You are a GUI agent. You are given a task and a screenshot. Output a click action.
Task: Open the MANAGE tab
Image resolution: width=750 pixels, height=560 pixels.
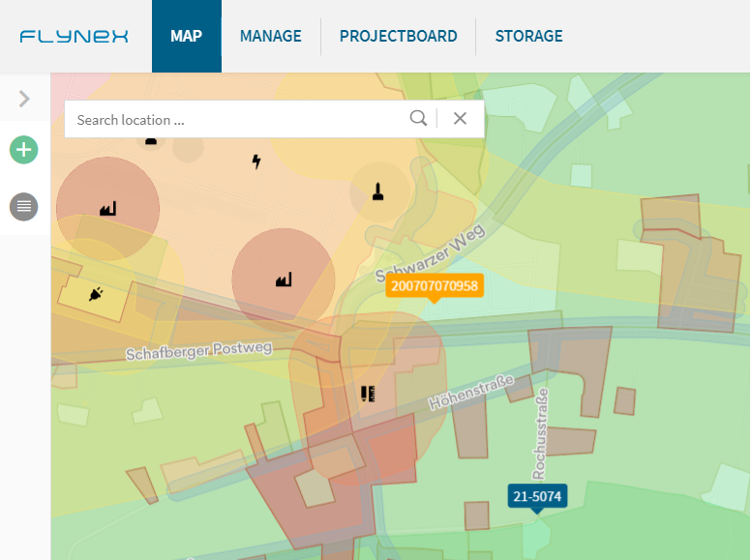pyautogui.click(x=271, y=37)
